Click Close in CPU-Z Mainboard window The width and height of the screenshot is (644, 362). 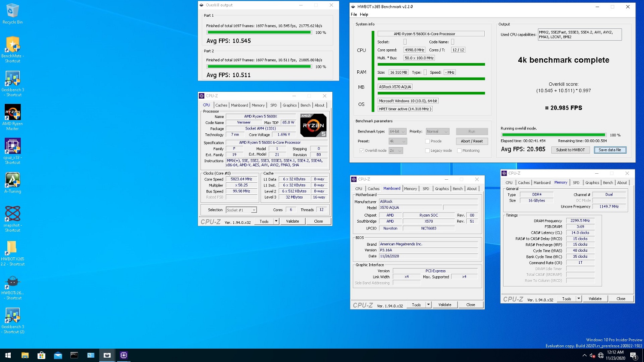click(x=471, y=305)
